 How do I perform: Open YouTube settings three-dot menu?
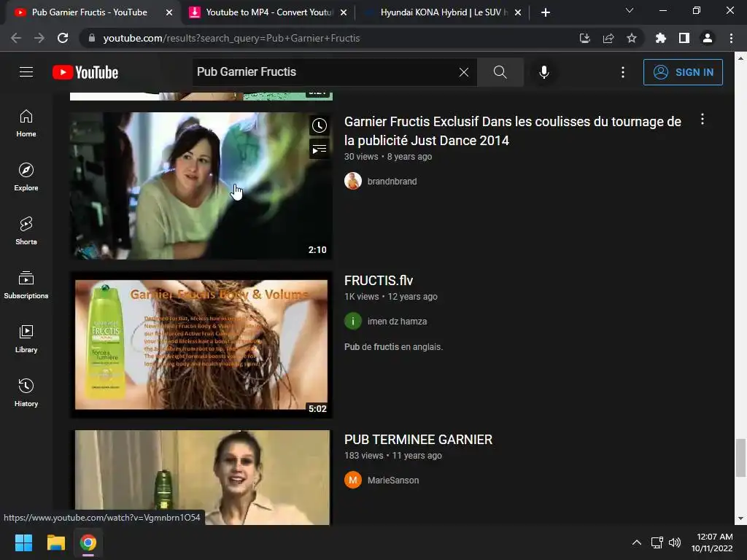tap(623, 72)
